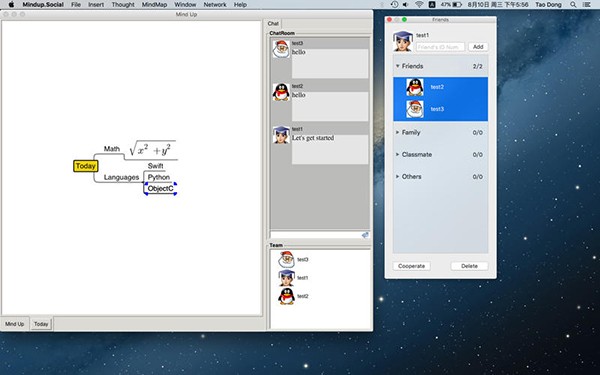Click the Friend's ID Num input field

click(440, 47)
